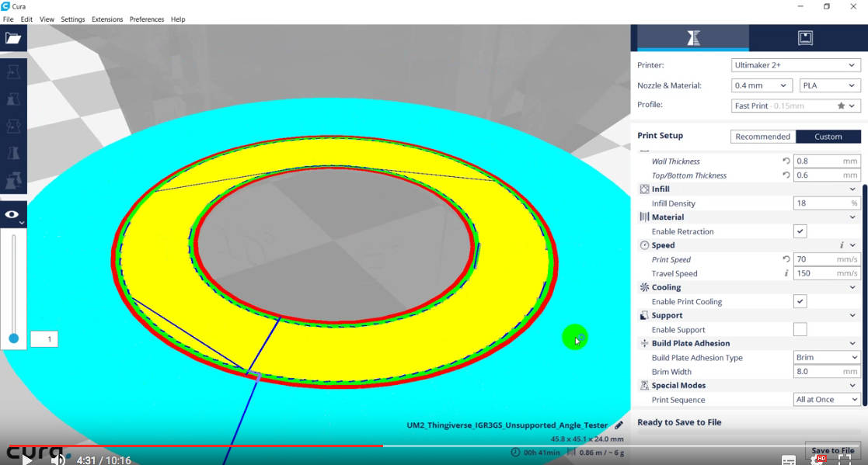
Task: Collapse the Cooling section chevron
Action: tap(852, 287)
